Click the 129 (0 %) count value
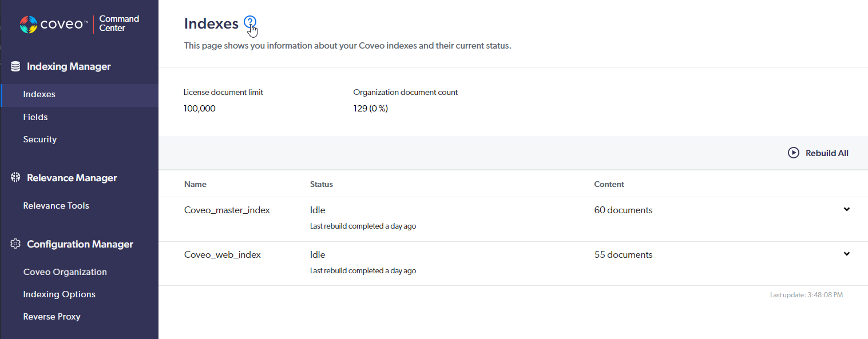The height and width of the screenshot is (339, 868). (x=371, y=109)
